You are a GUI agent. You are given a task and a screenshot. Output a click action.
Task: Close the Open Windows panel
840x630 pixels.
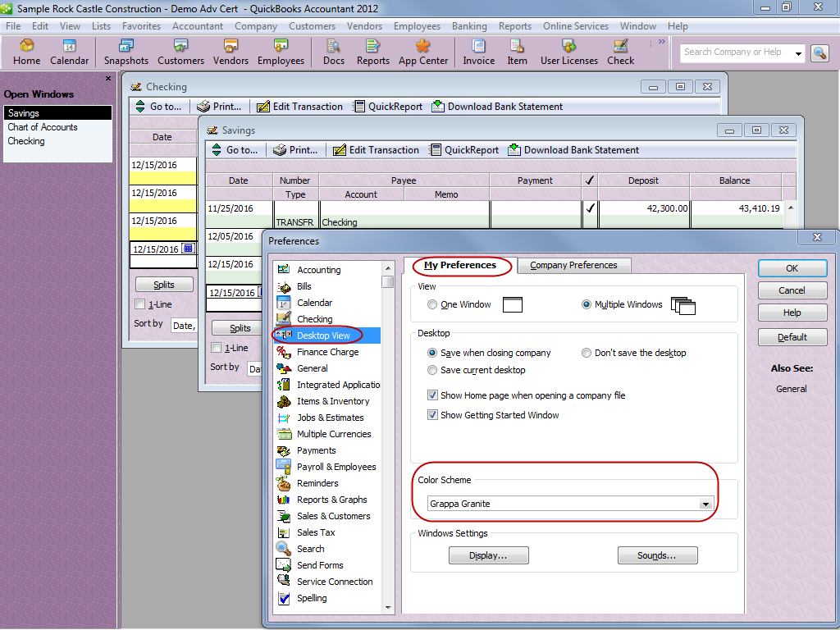pos(108,78)
